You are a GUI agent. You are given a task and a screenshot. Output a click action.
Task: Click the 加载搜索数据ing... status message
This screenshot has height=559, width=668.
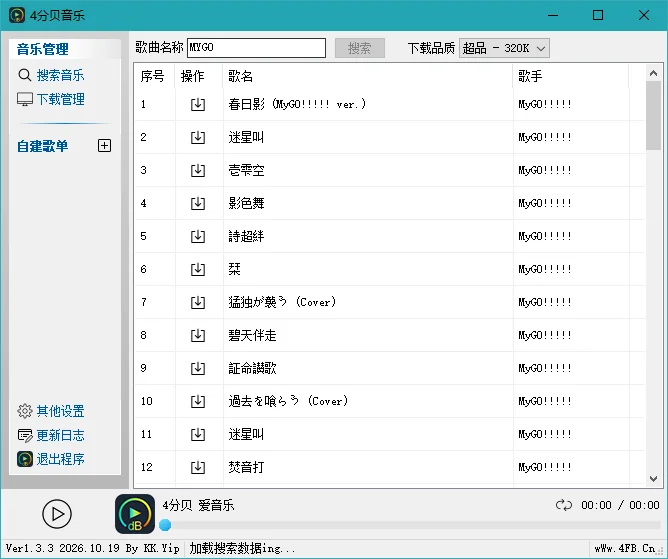pos(242,548)
